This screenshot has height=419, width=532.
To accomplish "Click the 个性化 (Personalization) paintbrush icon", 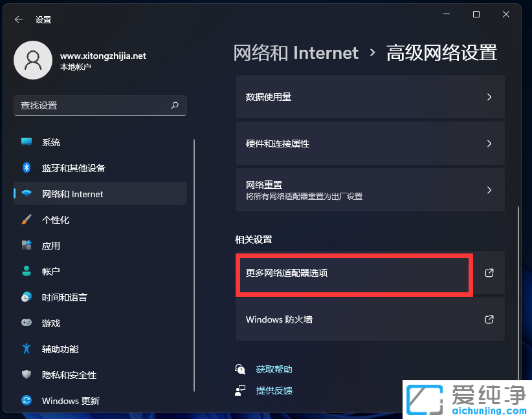I will pyautogui.click(x=26, y=219).
